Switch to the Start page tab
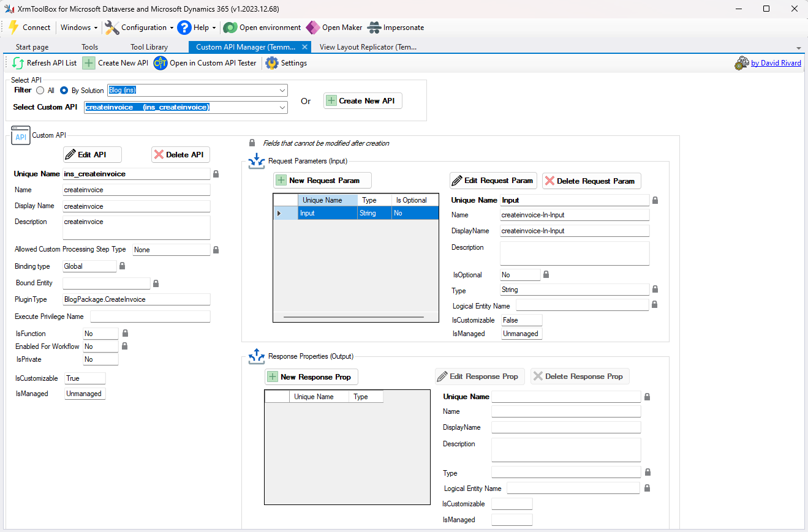This screenshot has height=532, width=808. click(x=32, y=47)
